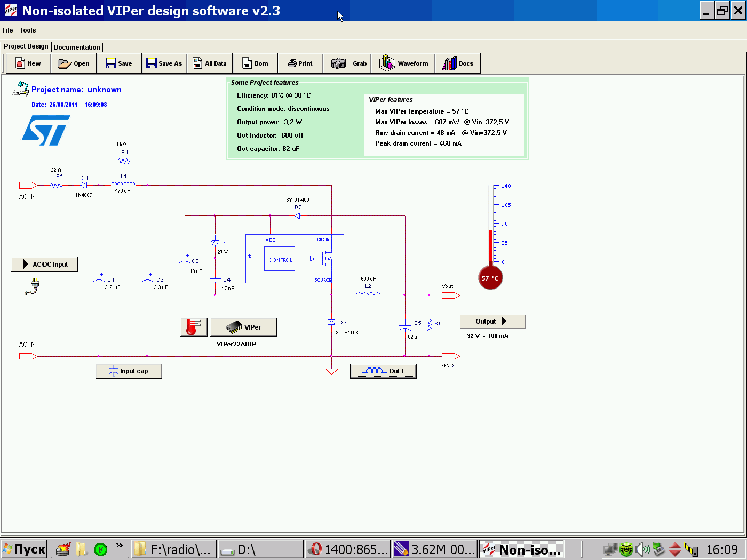Show All Data from the toolbar
Screen dimensions: 747x560
[x=210, y=63]
